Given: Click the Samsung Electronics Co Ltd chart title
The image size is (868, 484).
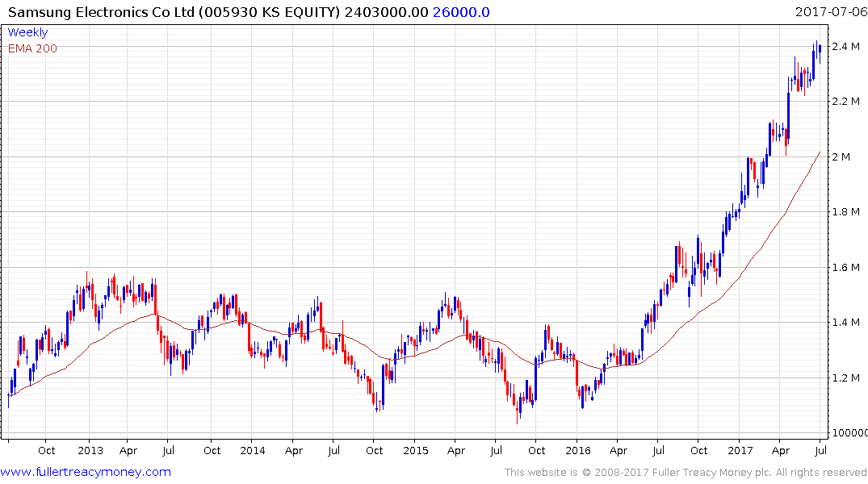Looking at the screenshot, I should tap(174, 12).
